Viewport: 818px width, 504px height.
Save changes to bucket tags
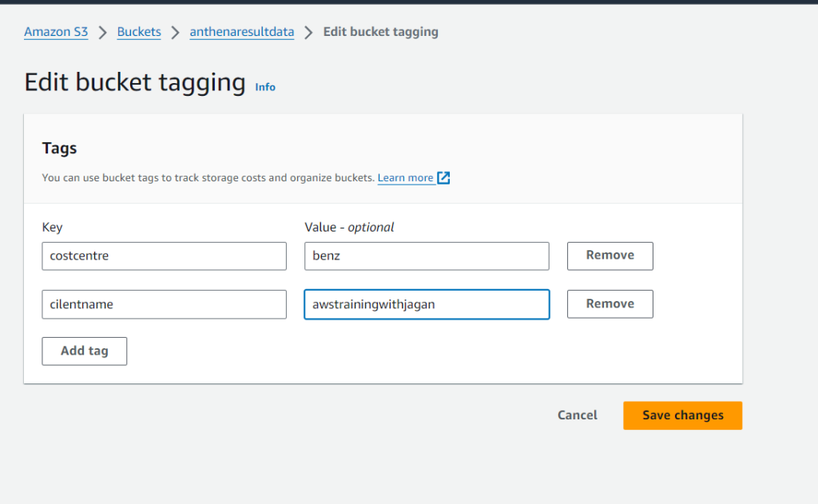coord(682,415)
